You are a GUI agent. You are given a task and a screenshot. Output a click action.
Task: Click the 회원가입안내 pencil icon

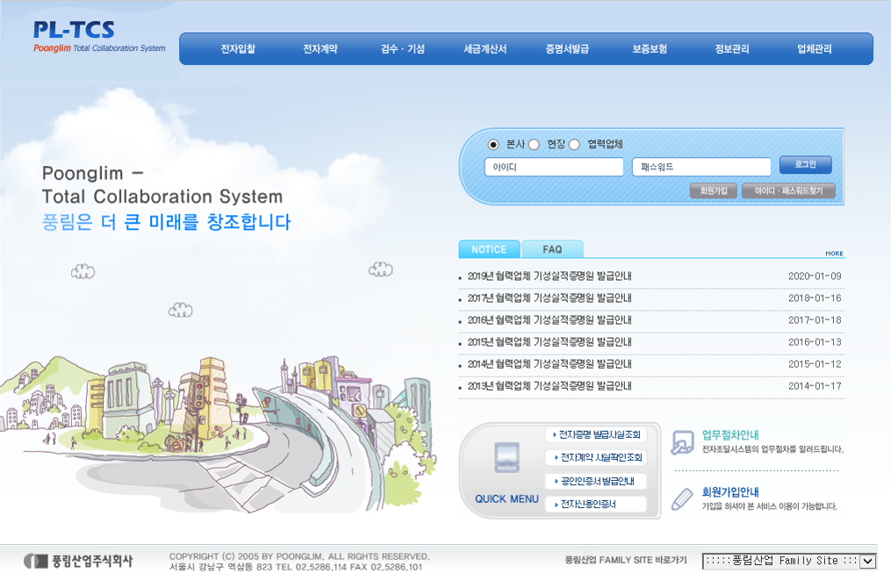(x=682, y=499)
